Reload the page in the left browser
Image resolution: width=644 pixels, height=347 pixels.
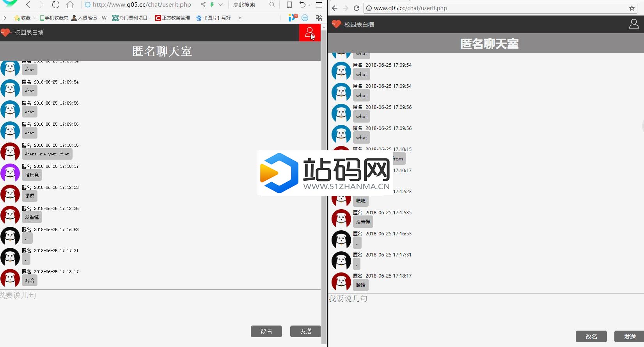coord(56,5)
